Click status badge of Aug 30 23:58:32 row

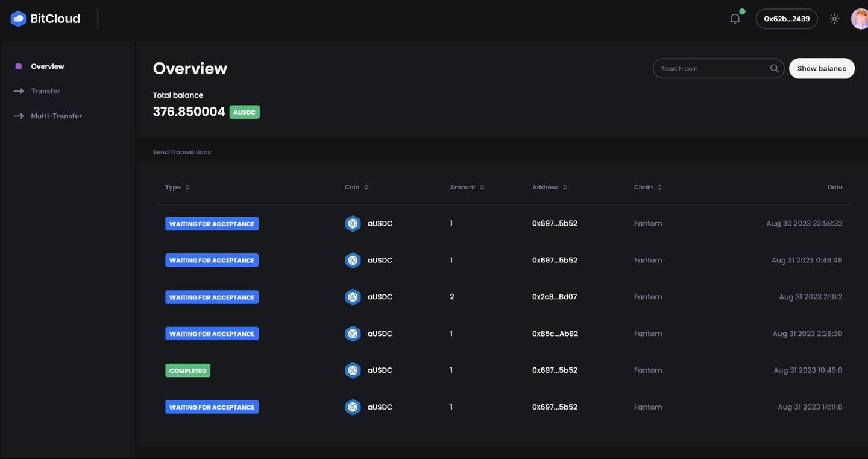(212, 224)
